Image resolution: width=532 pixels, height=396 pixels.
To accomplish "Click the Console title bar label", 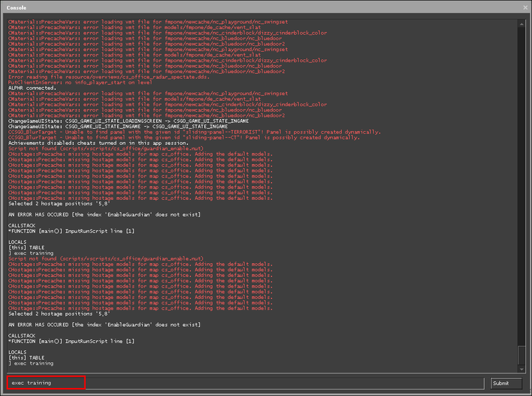I will 16,7.
